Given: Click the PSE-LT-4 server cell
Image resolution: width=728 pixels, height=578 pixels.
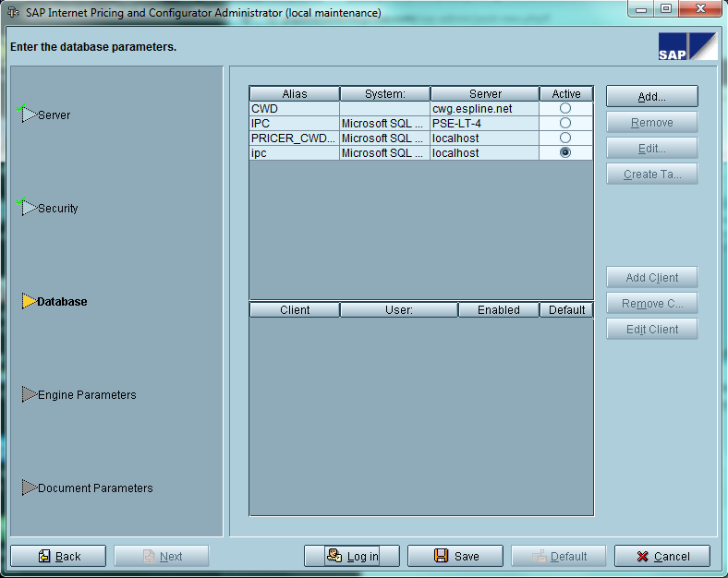Looking at the screenshot, I should pos(485,124).
